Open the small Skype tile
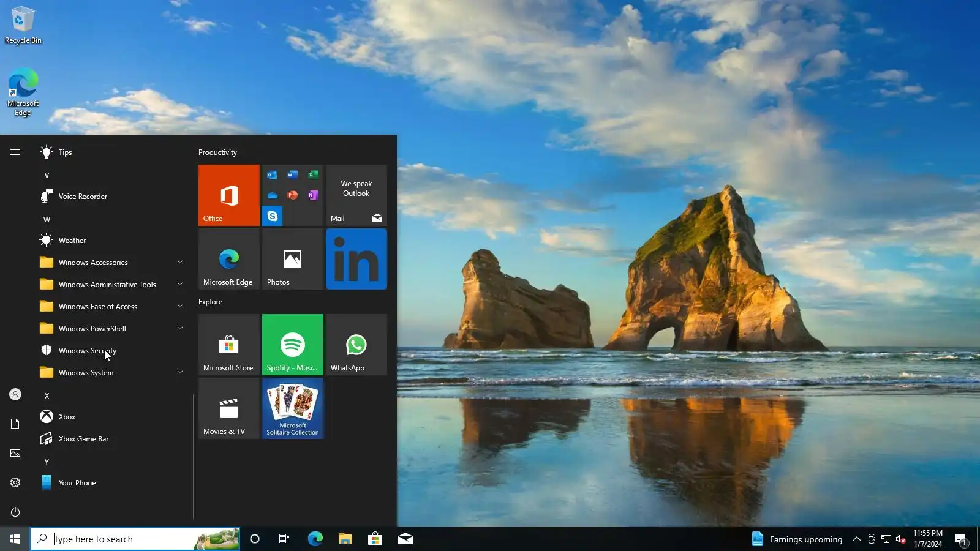Screen dimensions: 980x551 pos(272,216)
